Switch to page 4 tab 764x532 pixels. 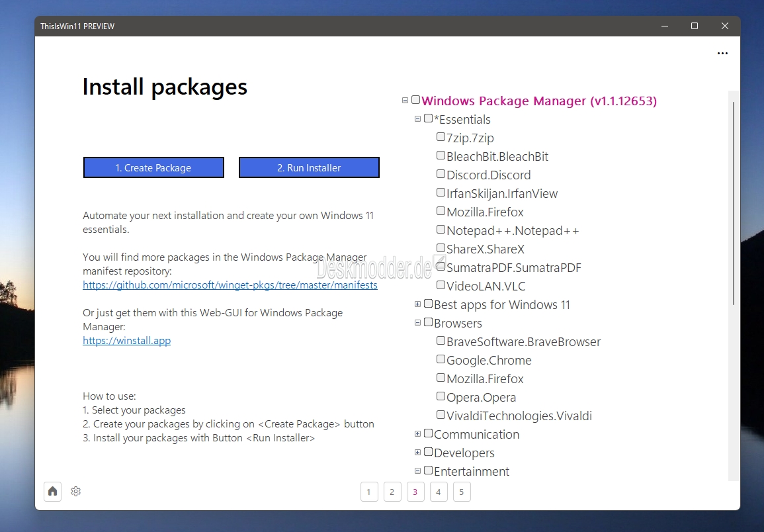[x=439, y=492]
